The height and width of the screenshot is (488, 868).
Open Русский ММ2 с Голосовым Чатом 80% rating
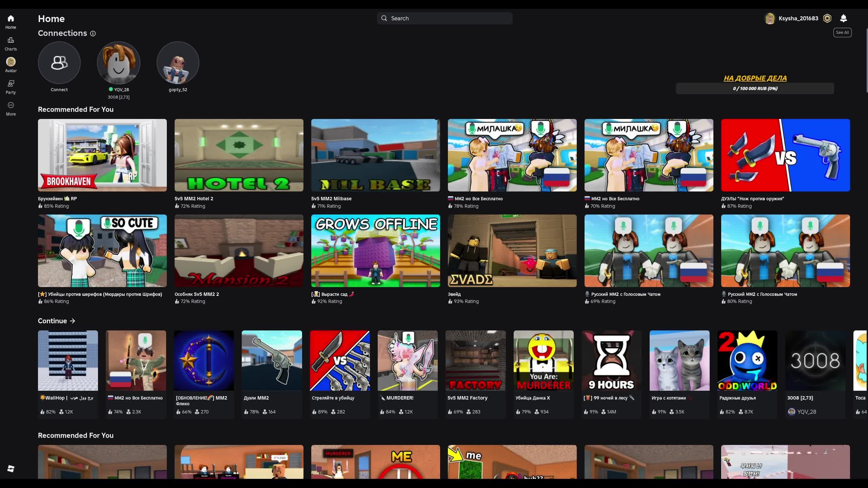786,251
